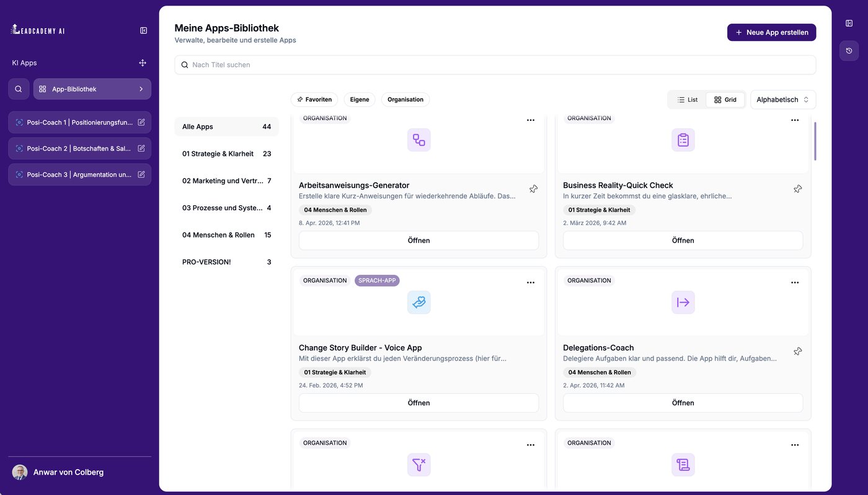Switch to Grid view
The image size is (868, 495).
coord(725,100)
